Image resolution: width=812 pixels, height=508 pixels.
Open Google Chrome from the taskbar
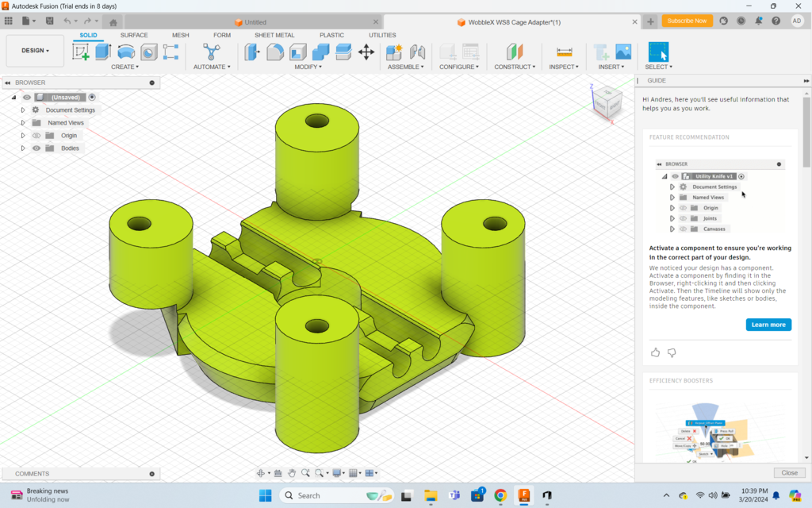coord(500,495)
